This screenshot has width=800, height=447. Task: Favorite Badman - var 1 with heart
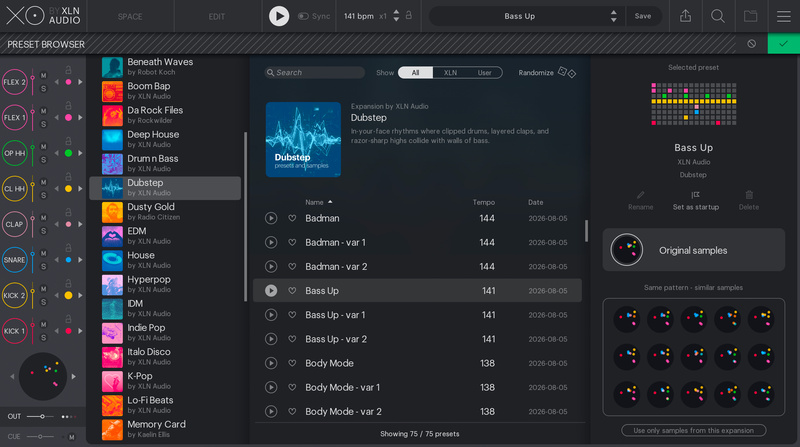click(x=292, y=242)
